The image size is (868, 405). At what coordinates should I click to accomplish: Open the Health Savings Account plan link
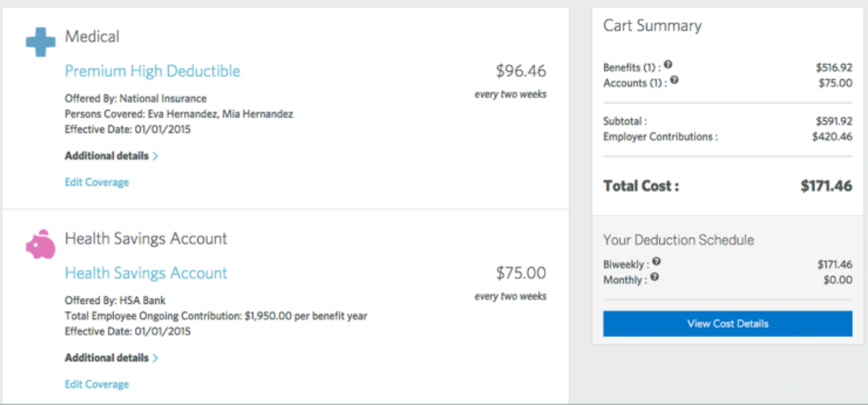145,273
